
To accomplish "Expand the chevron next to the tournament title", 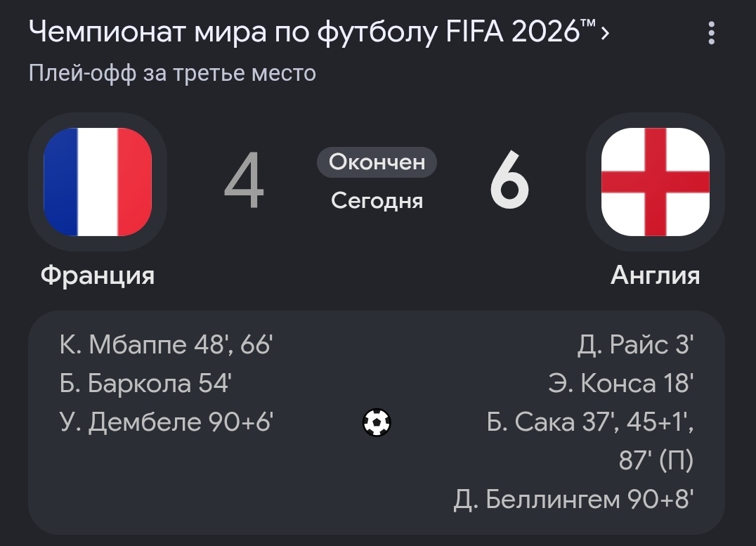I will pos(605,33).
